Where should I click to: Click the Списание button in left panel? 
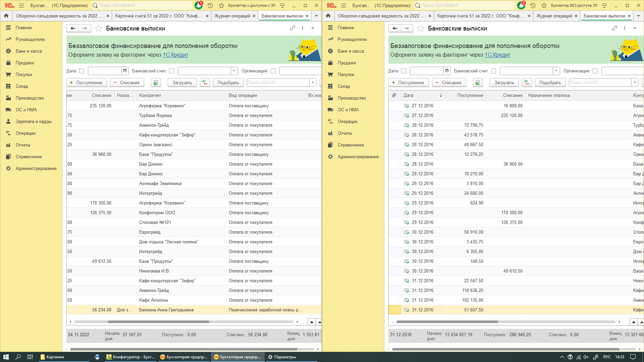pyautogui.click(x=126, y=83)
